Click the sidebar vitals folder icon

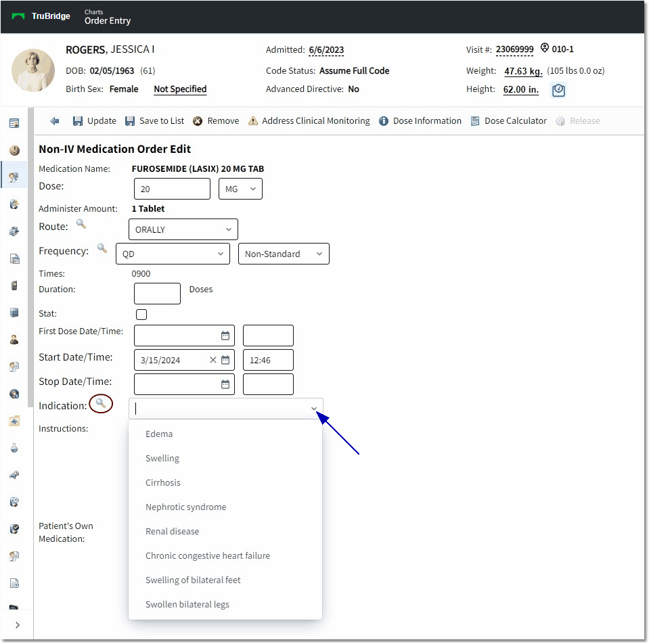pos(14,421)
